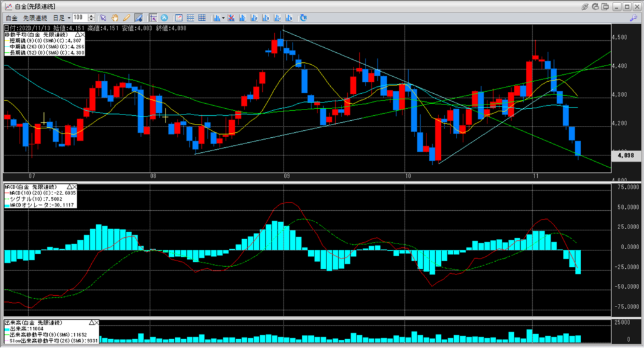This screenshot has width=644, height=348.
Task: Click the blue reload chart icon
Action: click(303, 18)
